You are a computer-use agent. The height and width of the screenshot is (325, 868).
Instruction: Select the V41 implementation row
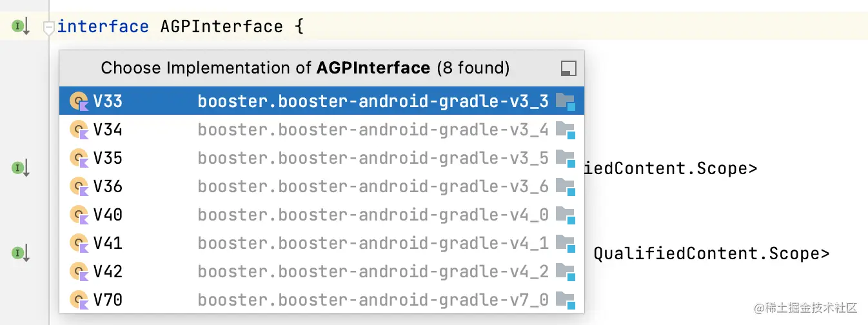tap(322, 243)
